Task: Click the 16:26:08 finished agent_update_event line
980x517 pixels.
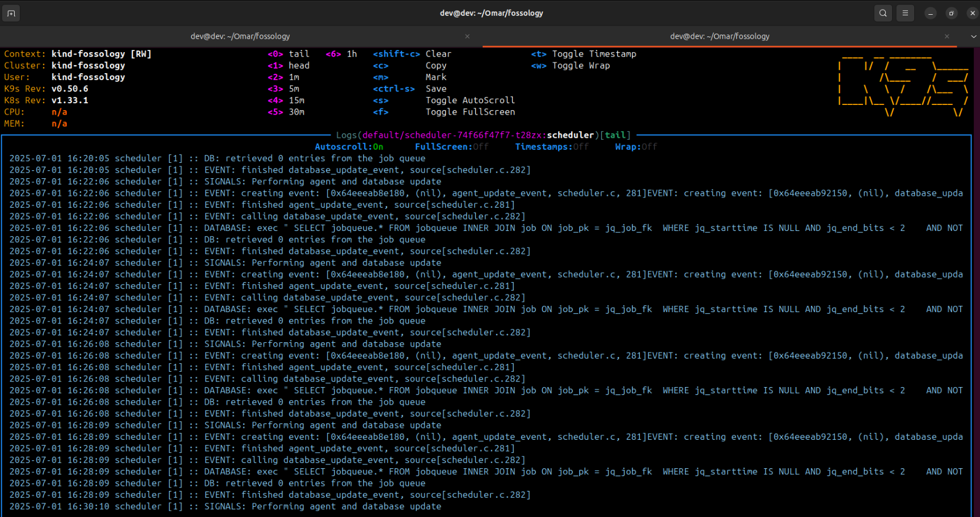Action: tap(262, 367)
